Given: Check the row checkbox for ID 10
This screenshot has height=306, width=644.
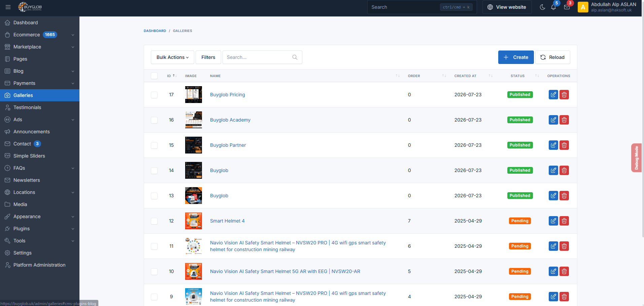Looking at the screenshot, I should click(154, 272).
